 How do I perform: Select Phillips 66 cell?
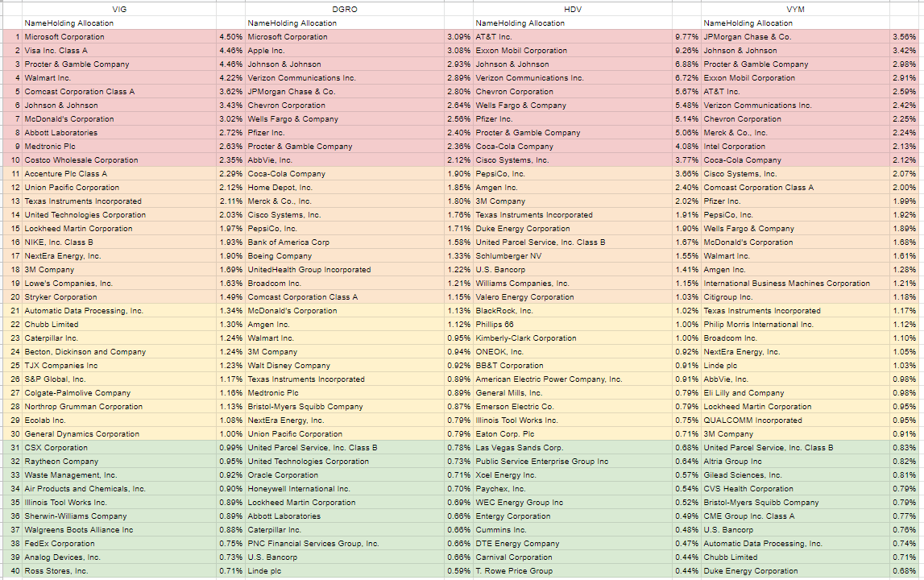(x=572, y=324)
